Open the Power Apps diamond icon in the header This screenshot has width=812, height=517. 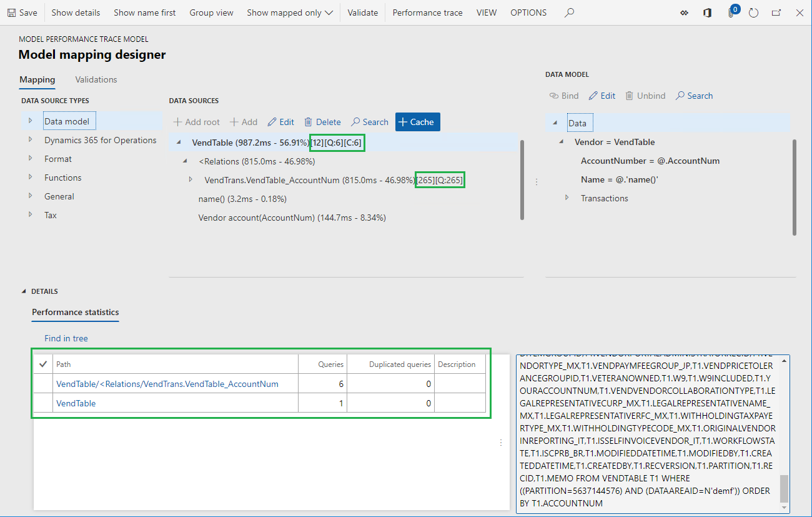point(684,13)
